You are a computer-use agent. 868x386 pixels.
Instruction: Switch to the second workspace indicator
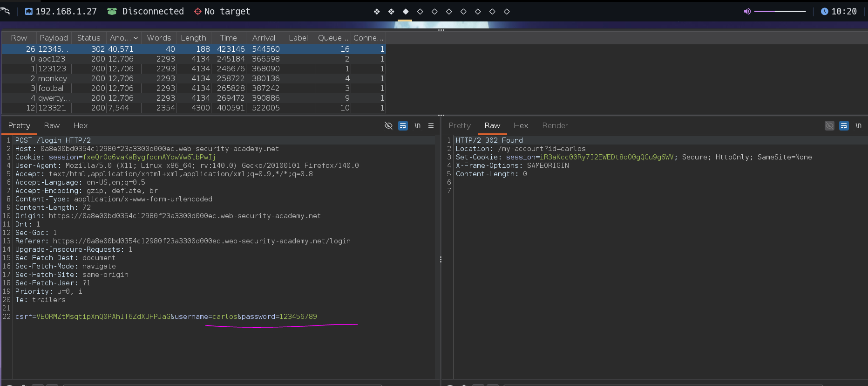coord(391,12)
